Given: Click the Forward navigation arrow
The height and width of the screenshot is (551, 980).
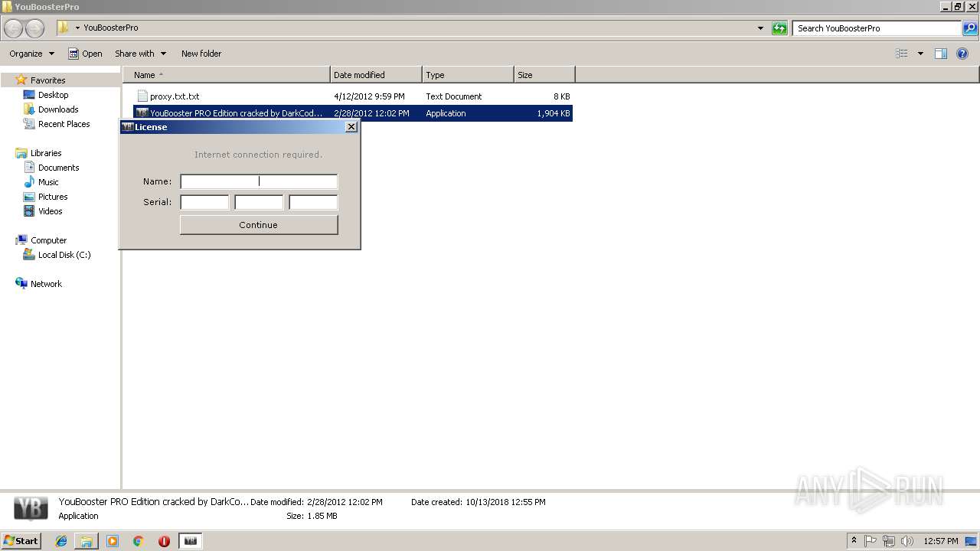Looking at the screenshot, I should (x=34, y=28).
